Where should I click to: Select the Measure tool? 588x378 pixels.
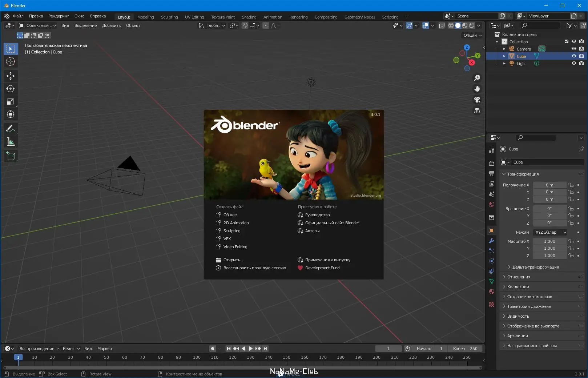[11, 142]
